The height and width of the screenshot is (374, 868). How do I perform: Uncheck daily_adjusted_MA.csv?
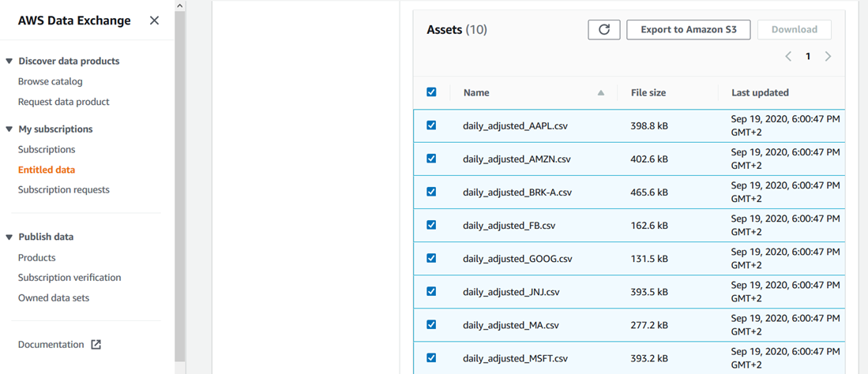pos(431,325)
